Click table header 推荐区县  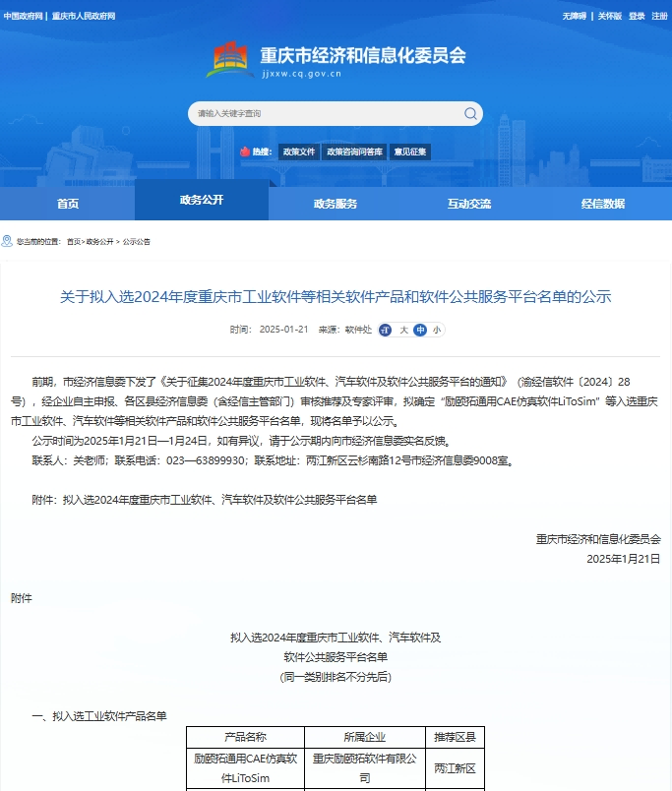(x=456, y=737)
